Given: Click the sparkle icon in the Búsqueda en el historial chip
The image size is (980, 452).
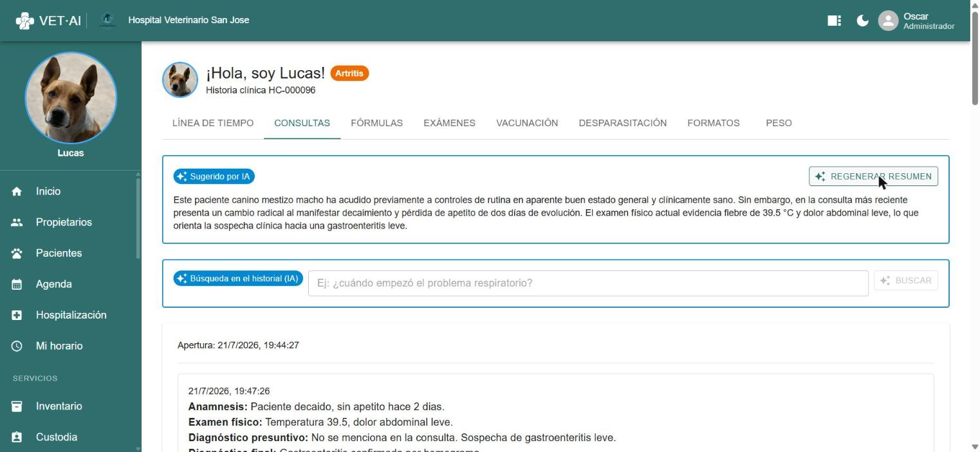Looking at the screenshot, I should coord(181,279).
